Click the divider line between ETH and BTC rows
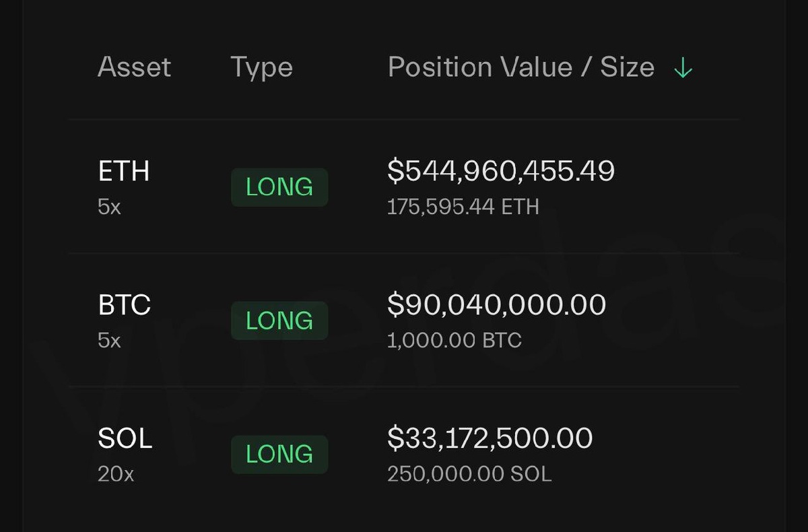The height and width of the screenshot is (532, 808). pos(404,253)
